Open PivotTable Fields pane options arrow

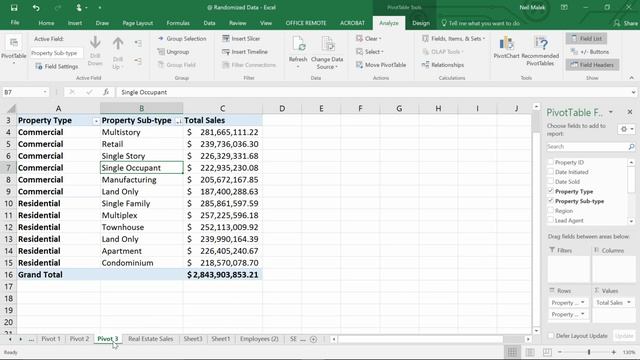(x=611, y=112)
